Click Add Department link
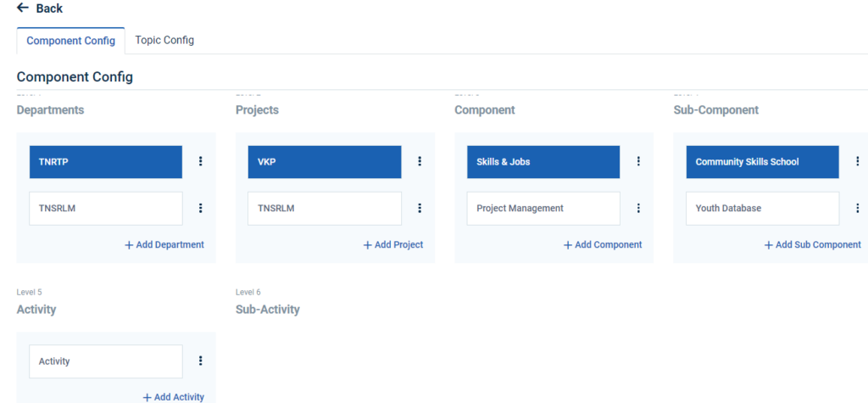 (x=164, y=244)
